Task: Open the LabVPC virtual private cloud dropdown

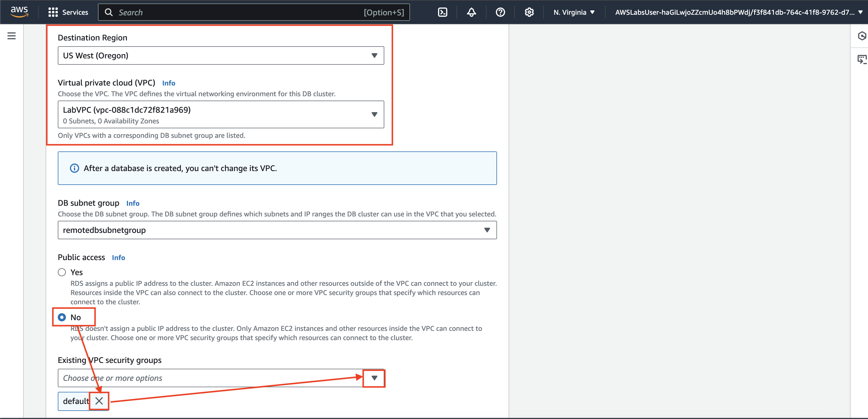Action: [221, 114]
